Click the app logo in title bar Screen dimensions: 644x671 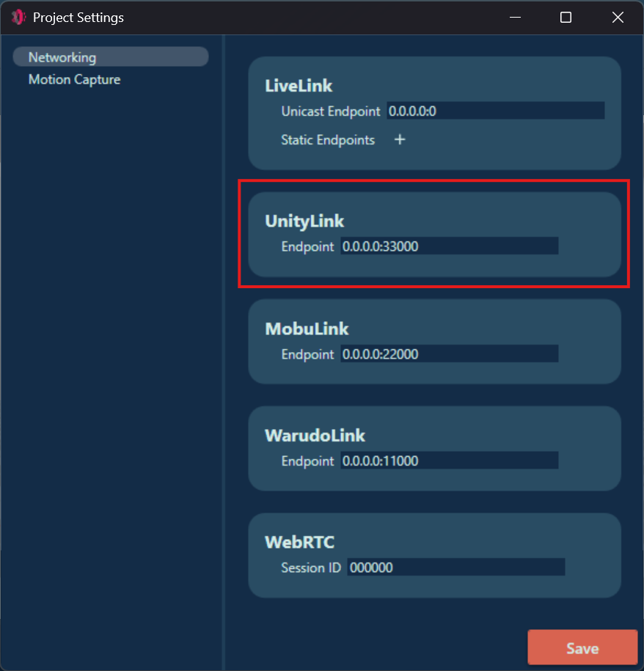(x=18, y=18)
